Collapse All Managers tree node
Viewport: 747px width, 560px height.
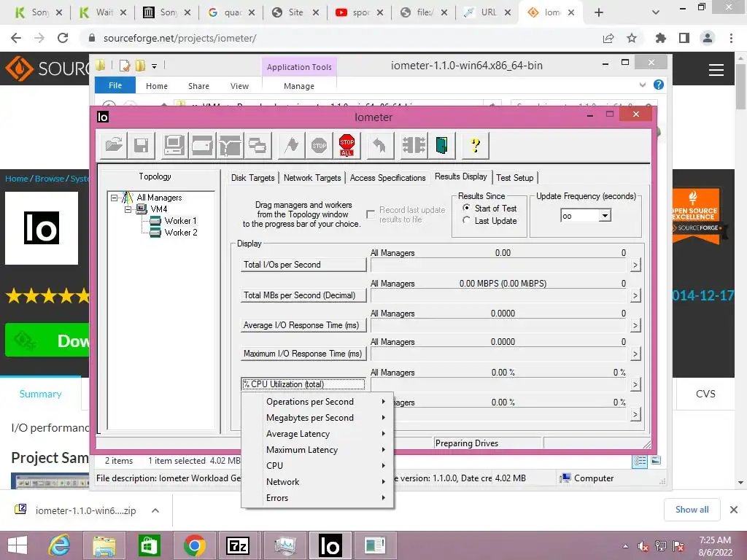[114, 197]
